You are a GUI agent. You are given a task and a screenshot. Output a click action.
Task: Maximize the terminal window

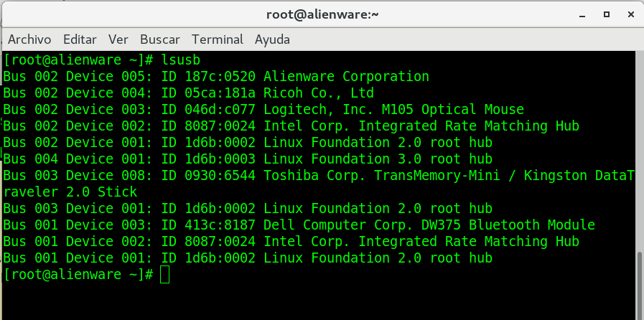[606, 14]
